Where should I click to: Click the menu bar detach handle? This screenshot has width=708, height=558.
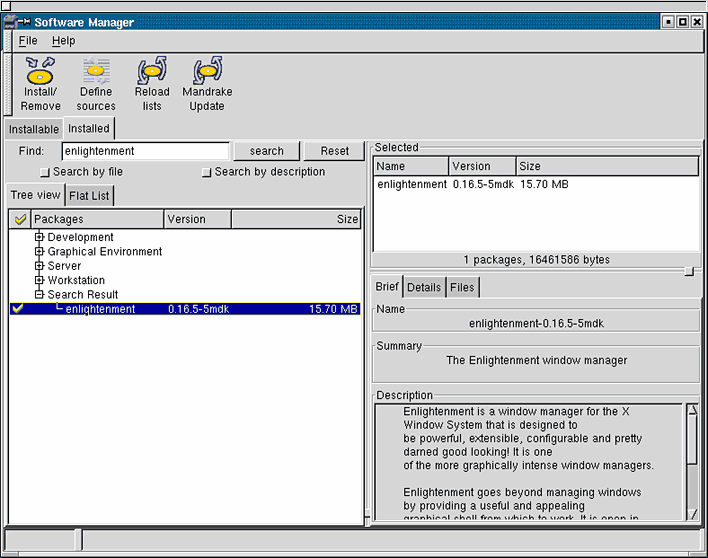pyautogui.click(x=7, y=41)
